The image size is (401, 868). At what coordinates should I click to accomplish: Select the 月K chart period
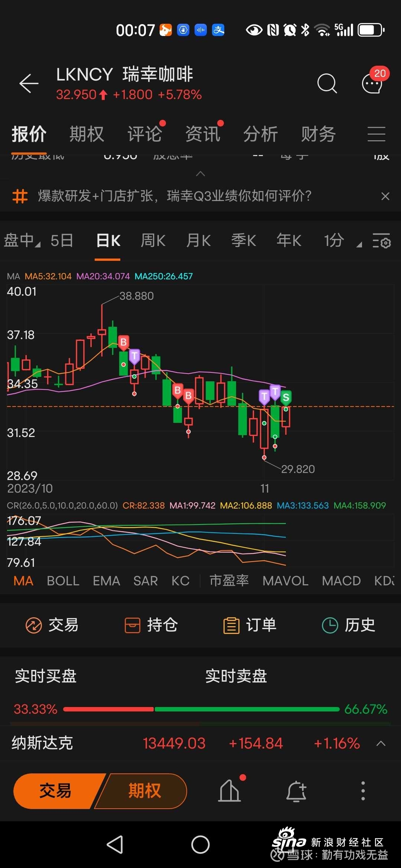click(x=198, y=241)
